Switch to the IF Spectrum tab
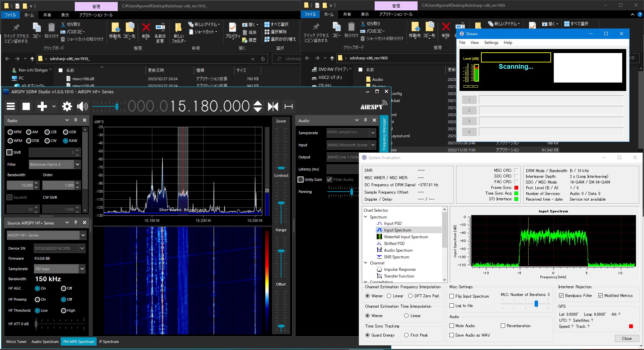The width and height of the screenshot is (644, 350). click(109, 341)
